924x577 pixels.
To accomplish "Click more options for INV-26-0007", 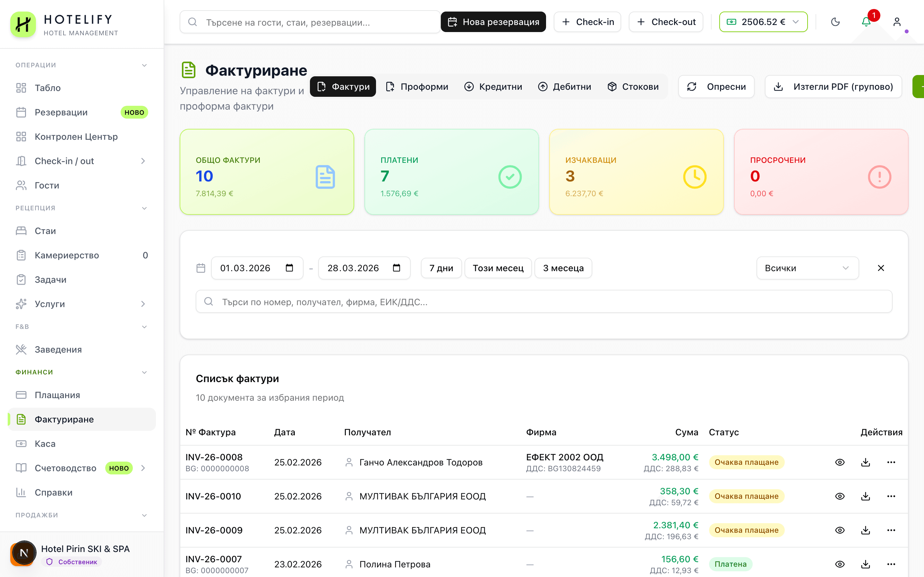I will point(891,564).
